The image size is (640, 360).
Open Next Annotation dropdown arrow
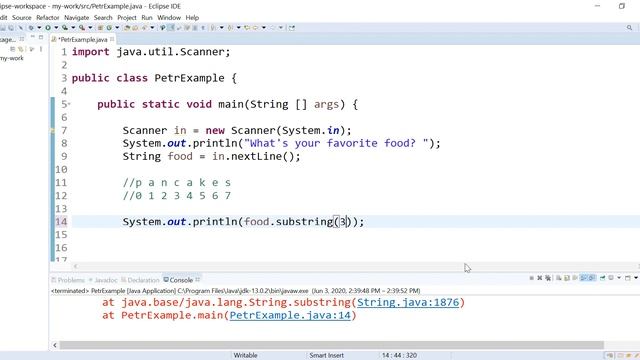pos(222,28)
